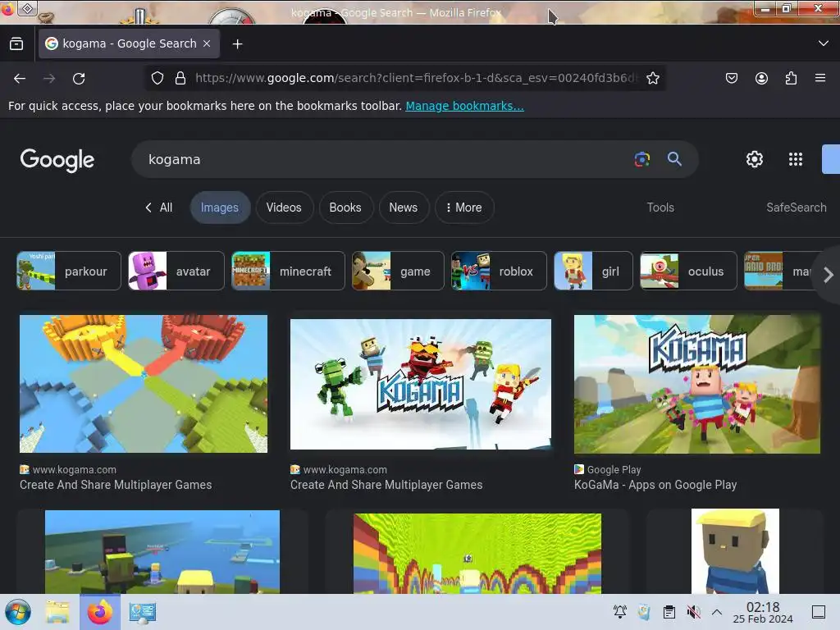Click Firefox icon in taskbar
The width and height of the screenshot is (840, 630).
(x=100, y=612)
